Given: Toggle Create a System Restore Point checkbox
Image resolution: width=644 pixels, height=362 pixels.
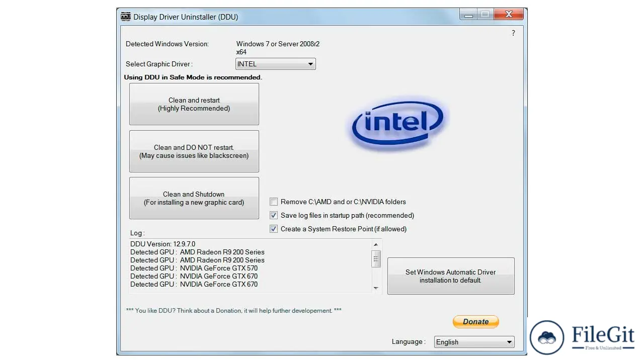Looking at the screenshot, I should coord(274,229).
